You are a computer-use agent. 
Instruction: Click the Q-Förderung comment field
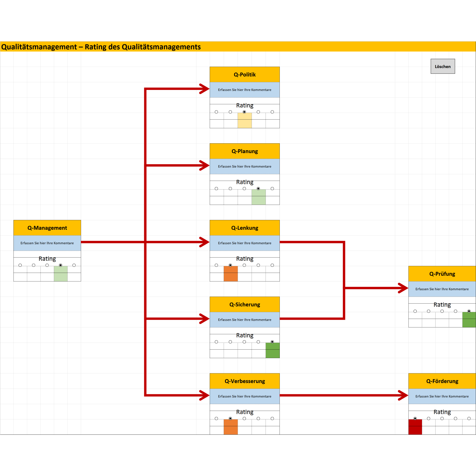click(x=442, y=396)
